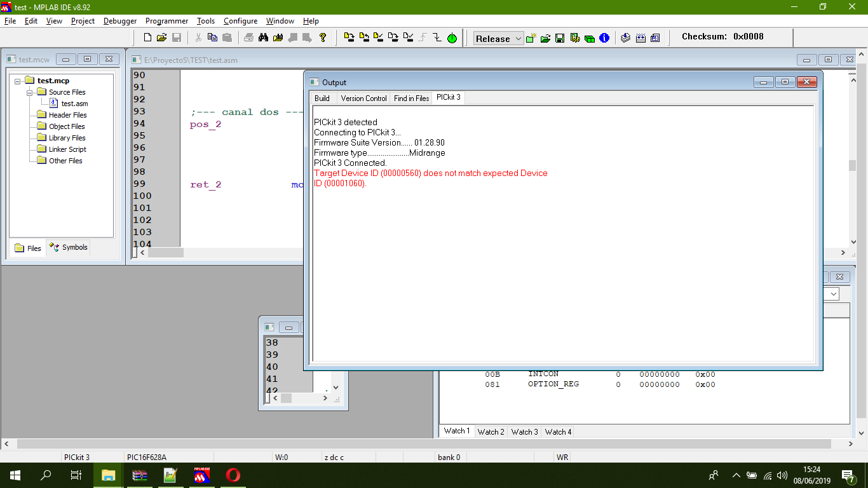Click the green power circle icon

[x=452, y=38]
